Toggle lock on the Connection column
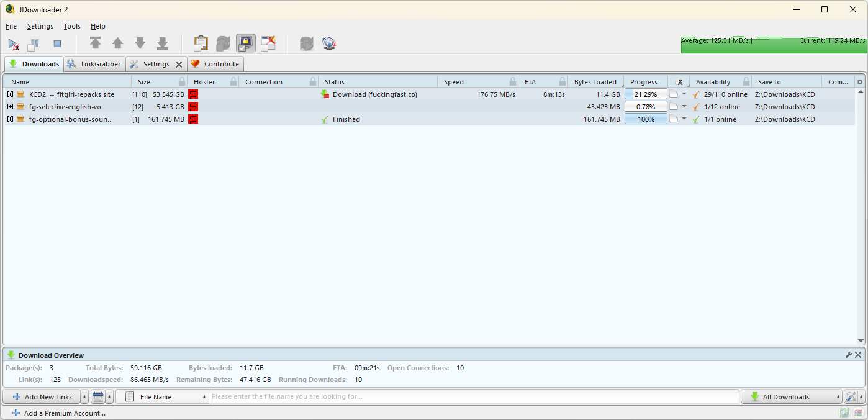The height and width of the screenshot is (420, 868). [x=313, y=82]
